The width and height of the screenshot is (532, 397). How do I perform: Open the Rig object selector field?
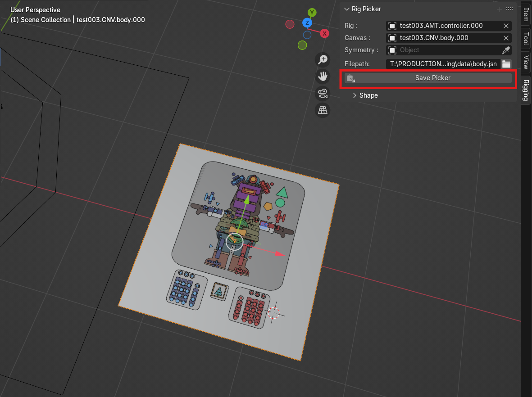(x=443, y=26)
